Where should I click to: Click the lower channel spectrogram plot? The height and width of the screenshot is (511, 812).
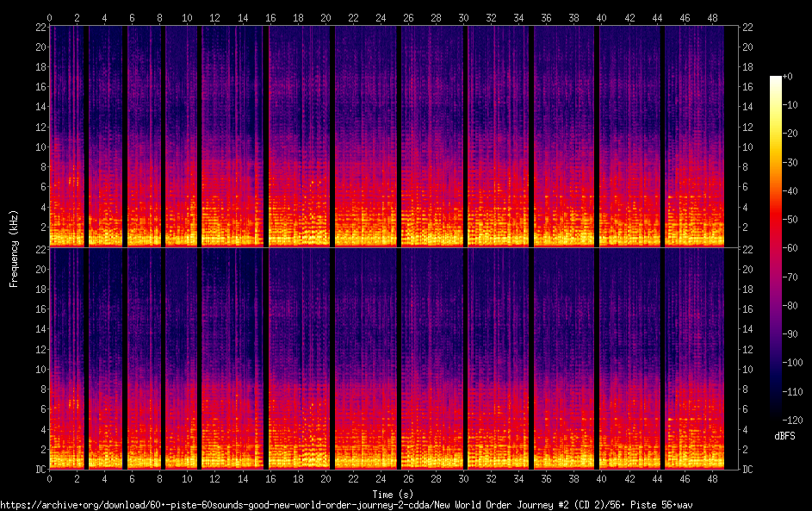pos(394,358)
